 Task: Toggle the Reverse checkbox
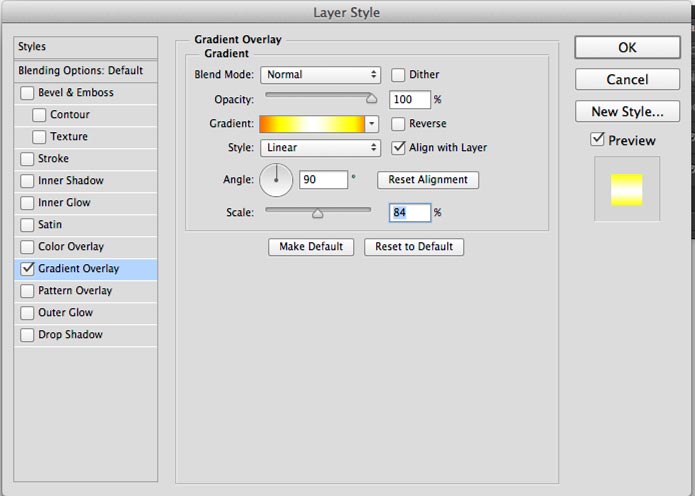pos(398,124)
